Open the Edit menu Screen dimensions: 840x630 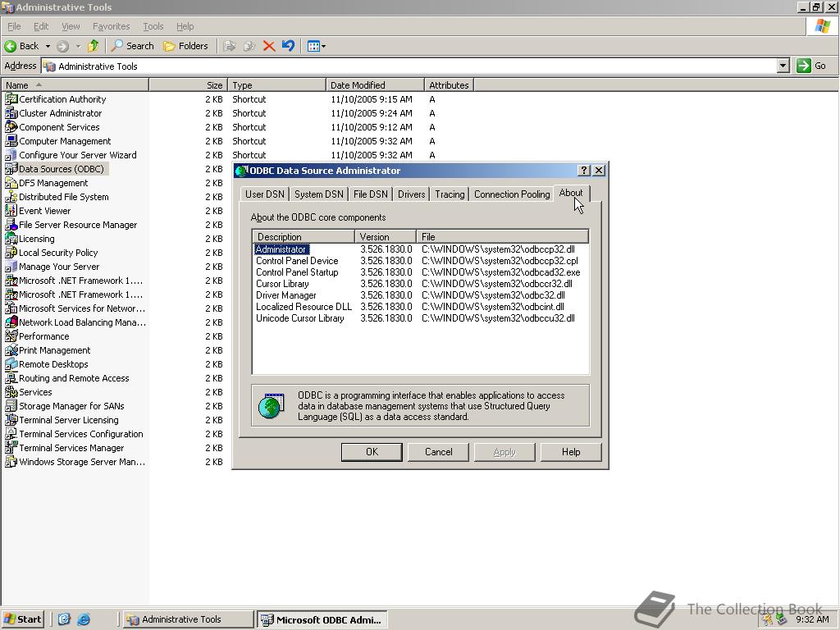tap(41, 26)
